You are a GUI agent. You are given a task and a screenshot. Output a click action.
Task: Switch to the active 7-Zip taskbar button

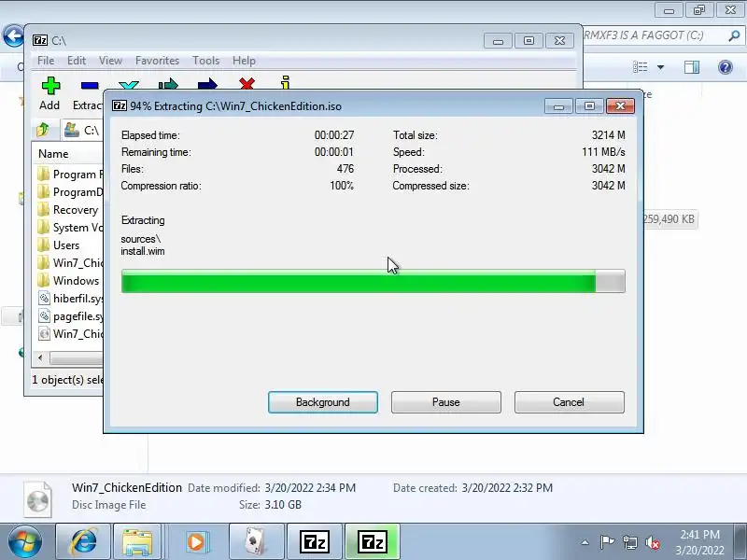(372, 542)
